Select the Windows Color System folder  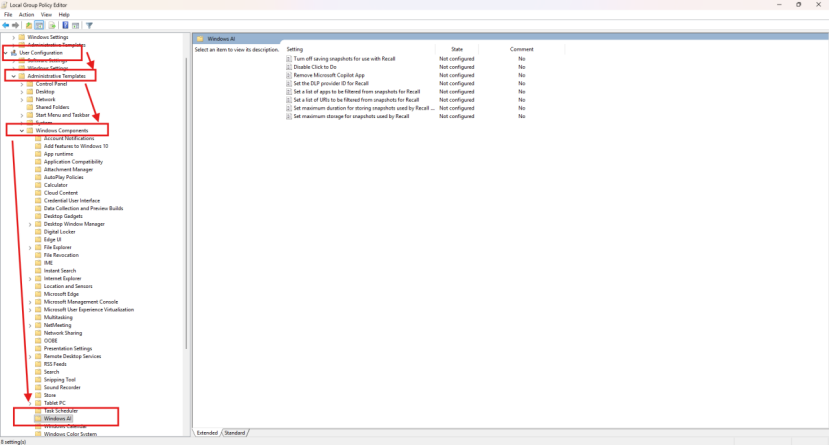click(70, 434)
